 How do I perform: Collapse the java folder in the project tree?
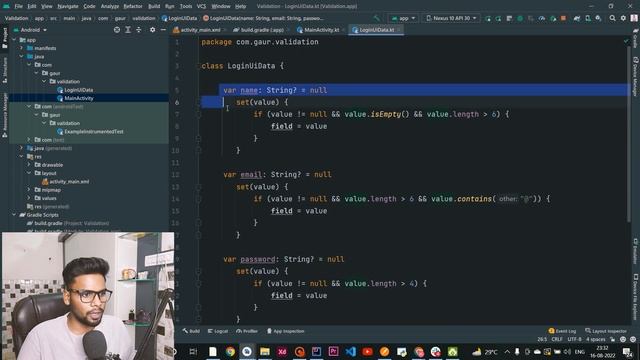point(22,56)
